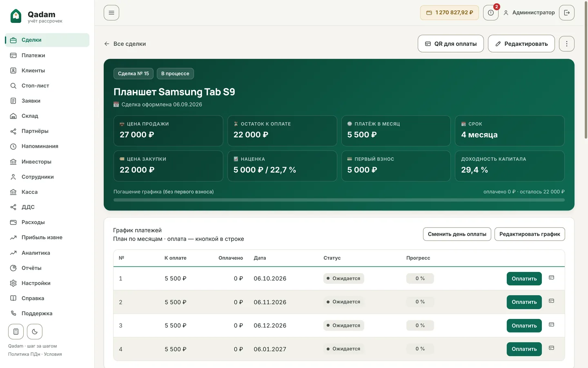Click Редактировать график button
588x368 pixels.
click(530, 234)
